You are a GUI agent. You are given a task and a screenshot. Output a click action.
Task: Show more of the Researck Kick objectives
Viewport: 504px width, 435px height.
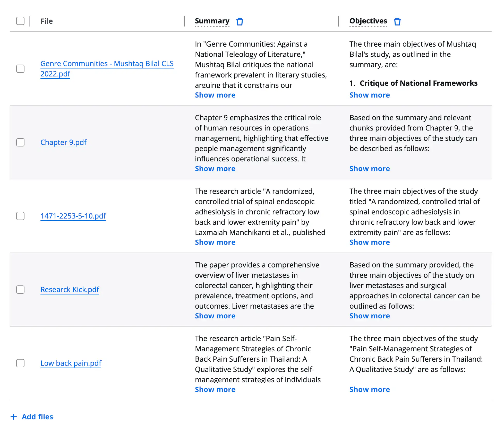pos(369,316)
